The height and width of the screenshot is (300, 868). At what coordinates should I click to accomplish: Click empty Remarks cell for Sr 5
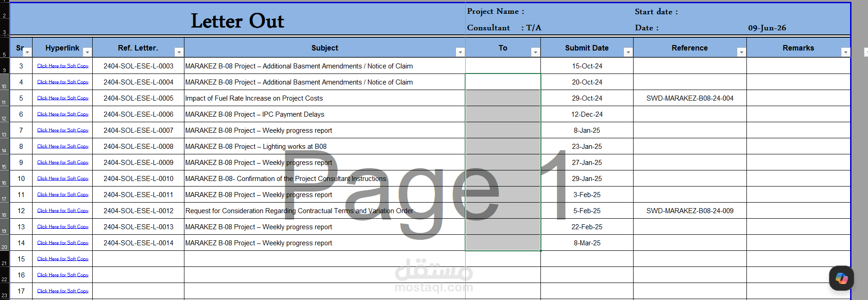(798, 98)
